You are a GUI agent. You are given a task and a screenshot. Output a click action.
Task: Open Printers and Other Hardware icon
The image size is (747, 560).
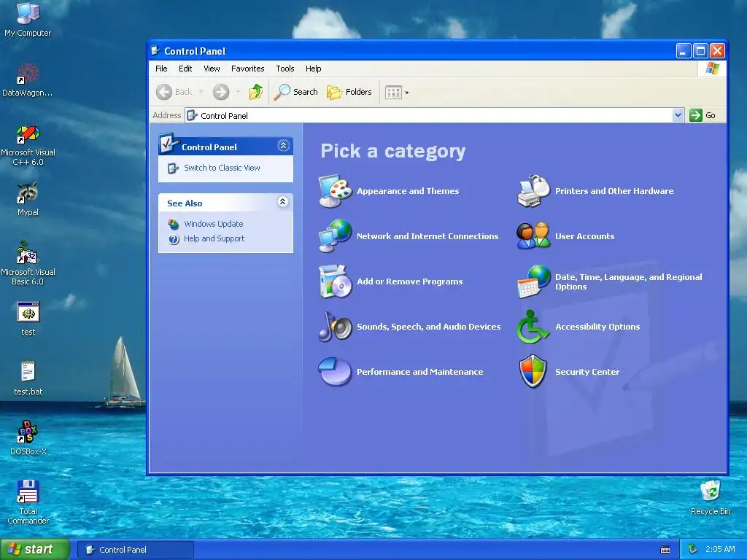point(533,191)
